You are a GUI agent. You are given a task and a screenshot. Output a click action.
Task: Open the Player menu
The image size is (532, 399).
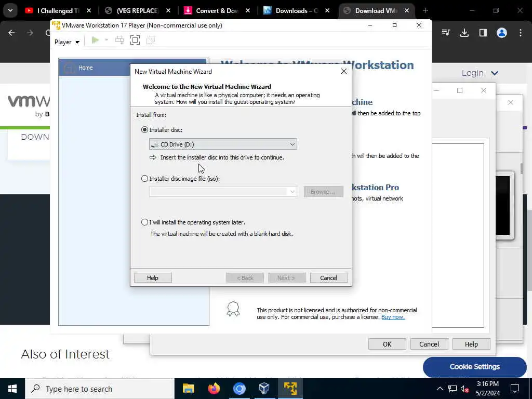[67, 42]
